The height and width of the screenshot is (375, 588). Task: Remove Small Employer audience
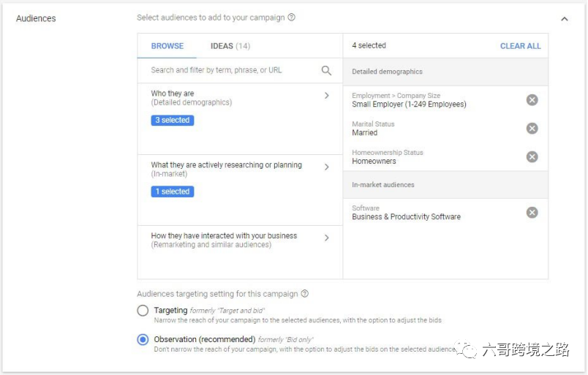coord(532,100)
